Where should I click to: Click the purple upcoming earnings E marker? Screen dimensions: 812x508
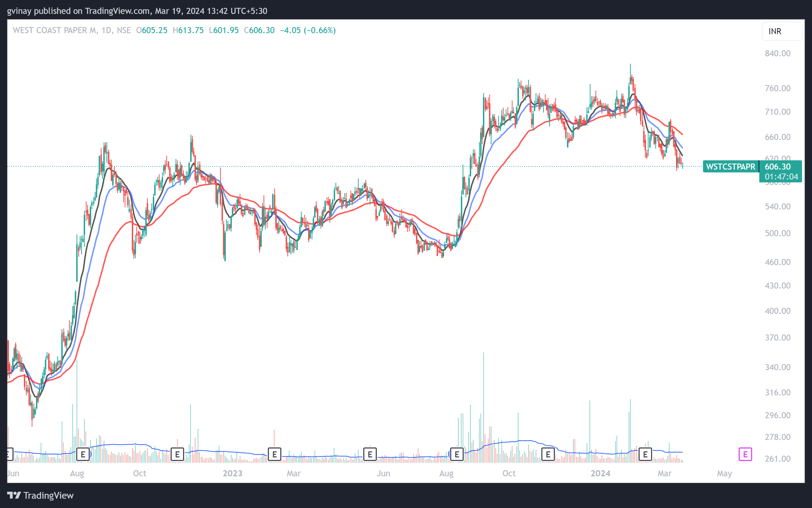point(745,454)
